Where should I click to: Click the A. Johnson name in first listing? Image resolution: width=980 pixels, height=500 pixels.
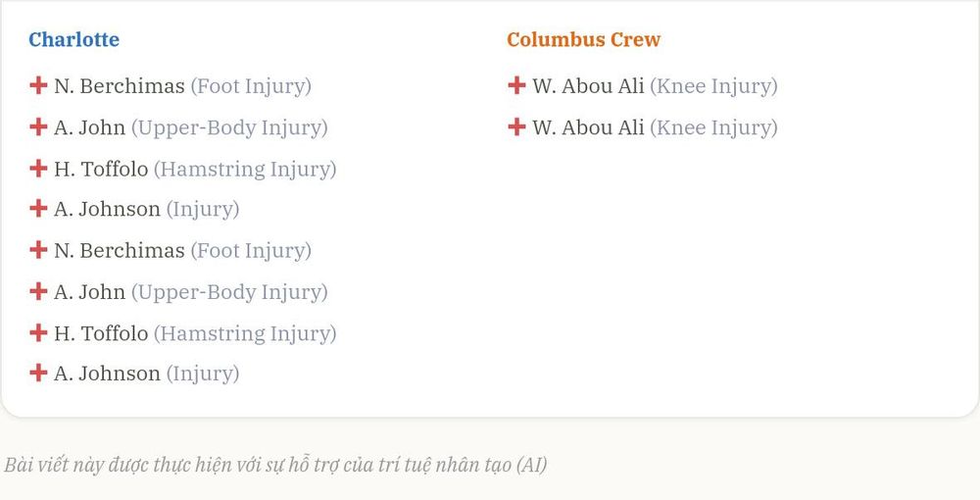point(107,209)
